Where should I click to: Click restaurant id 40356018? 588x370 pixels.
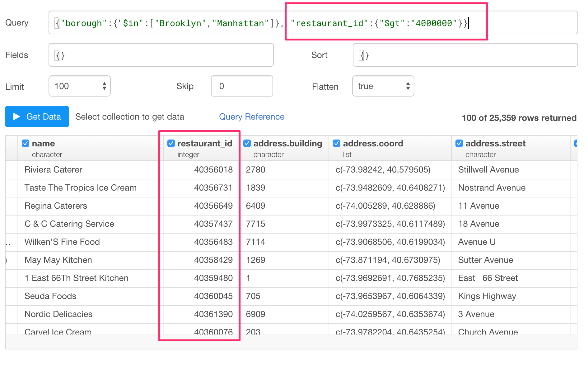pos(213,170)
